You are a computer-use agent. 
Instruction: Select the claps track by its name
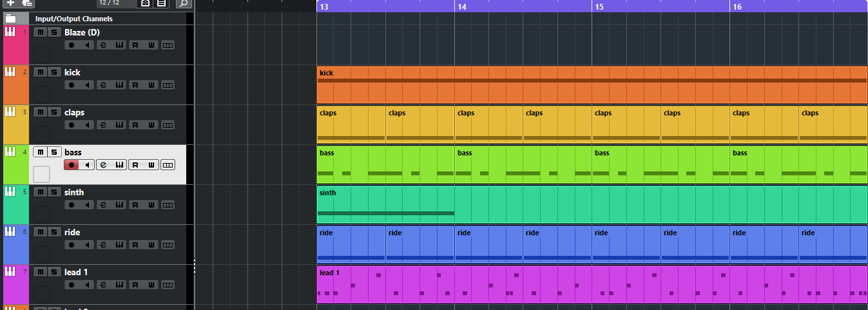click(74, 112)
